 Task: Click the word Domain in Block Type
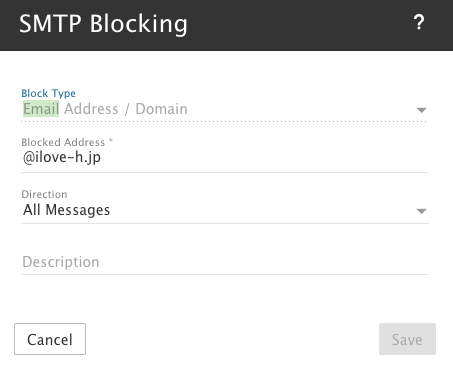(162, 109)
